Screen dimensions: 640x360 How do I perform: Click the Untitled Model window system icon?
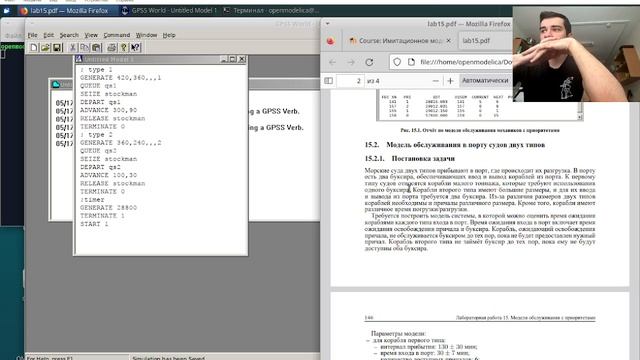(79, 59)
